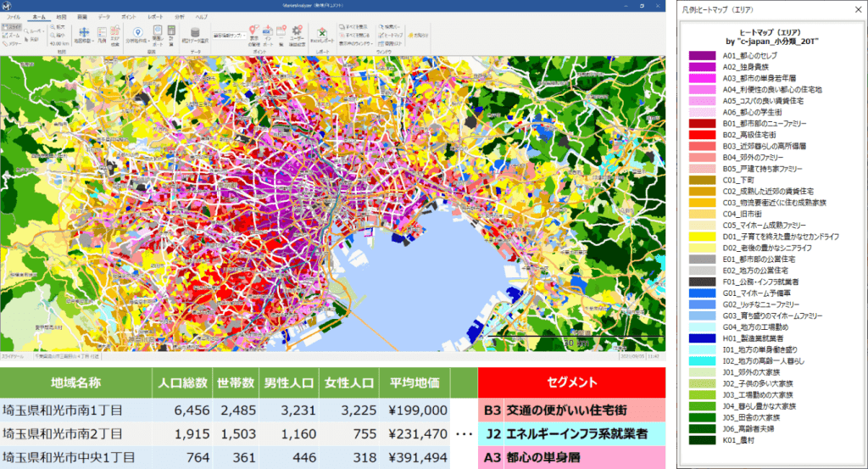Select the ズーム (zoom) map tool

(11, 36)
